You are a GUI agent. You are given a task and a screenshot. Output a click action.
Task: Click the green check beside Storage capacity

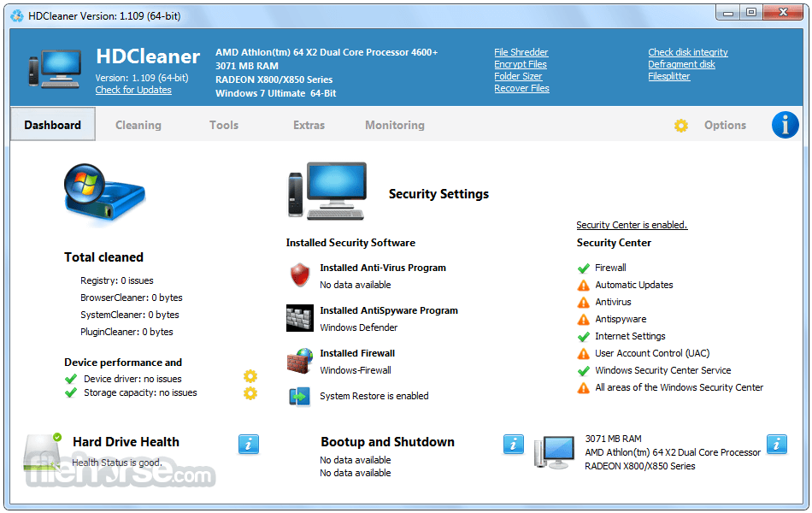point(71,392)
